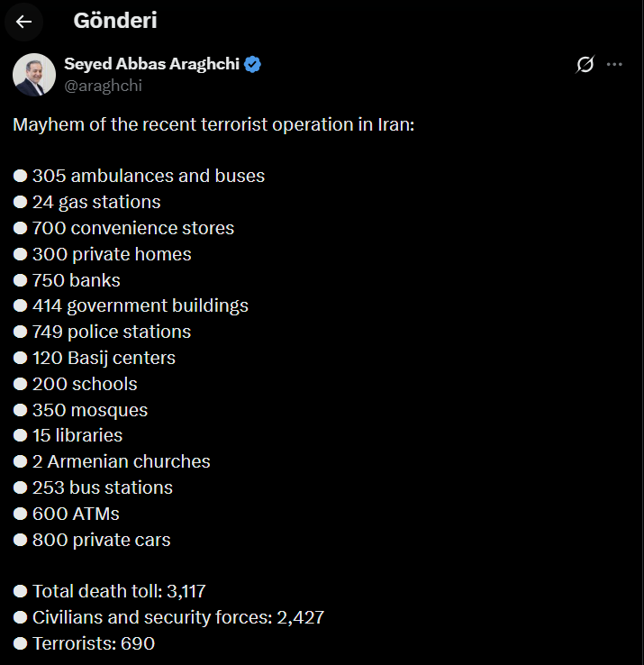Click the 'Mayhem of the recent terrorist operation' line

[x=213, y=124]
